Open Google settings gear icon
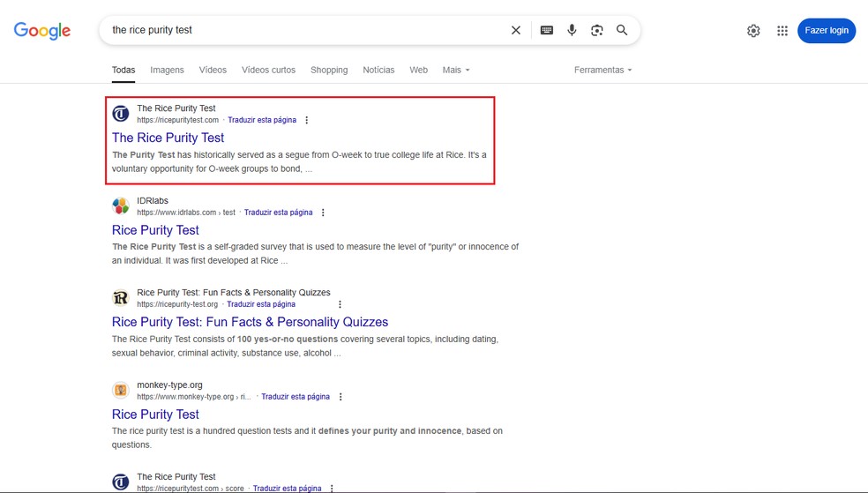 point(753,31)
